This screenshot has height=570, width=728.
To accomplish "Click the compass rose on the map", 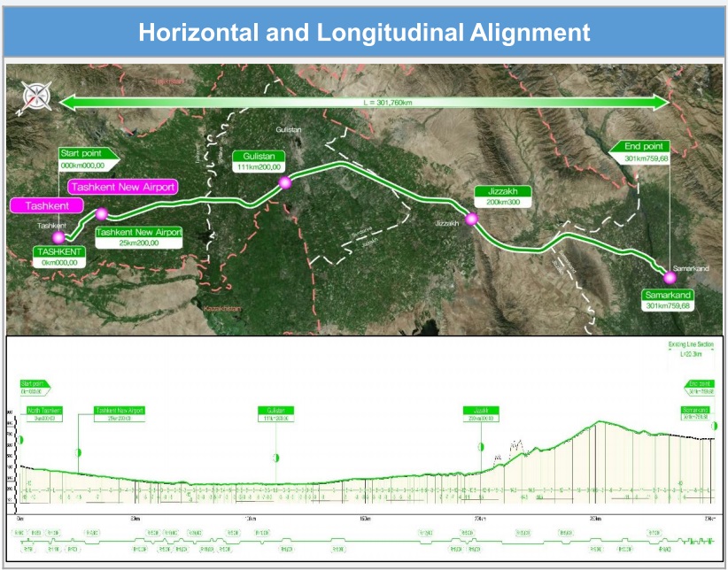I will (x=36, y=96).
